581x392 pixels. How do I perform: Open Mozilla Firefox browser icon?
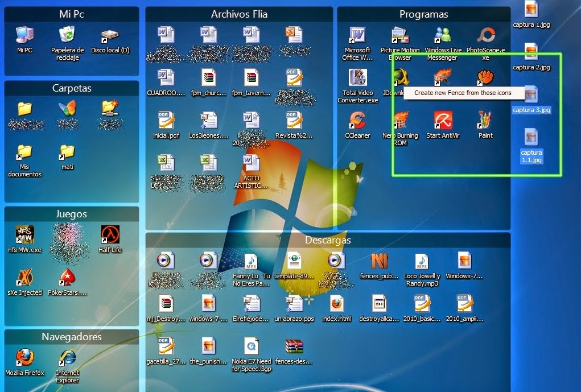[25, 358]
